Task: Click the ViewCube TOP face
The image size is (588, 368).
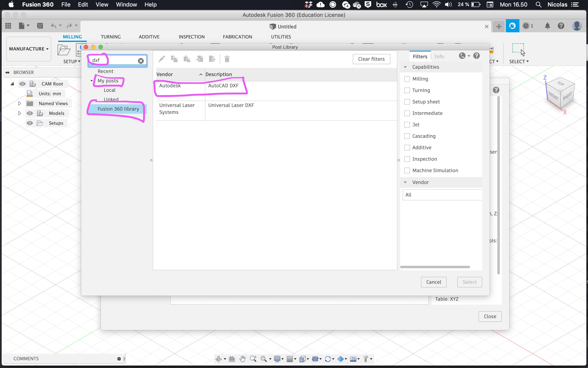Action: pyautogui.click(x=561, y=84)
